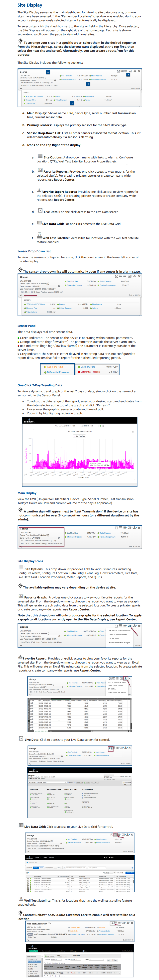Open Live Data Grid icon in panel showing 408.16 psi
This screenshot has width=159, height=980.
[120, 276]
